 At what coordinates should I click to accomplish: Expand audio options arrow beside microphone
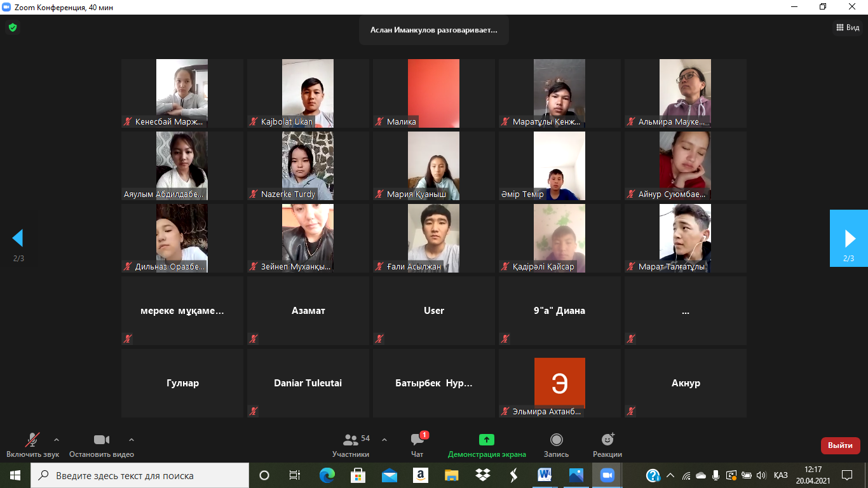[x=57, y=439]
